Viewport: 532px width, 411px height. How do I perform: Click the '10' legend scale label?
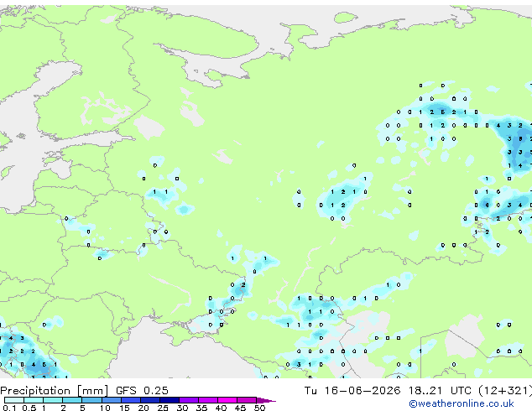click(105, 408)
